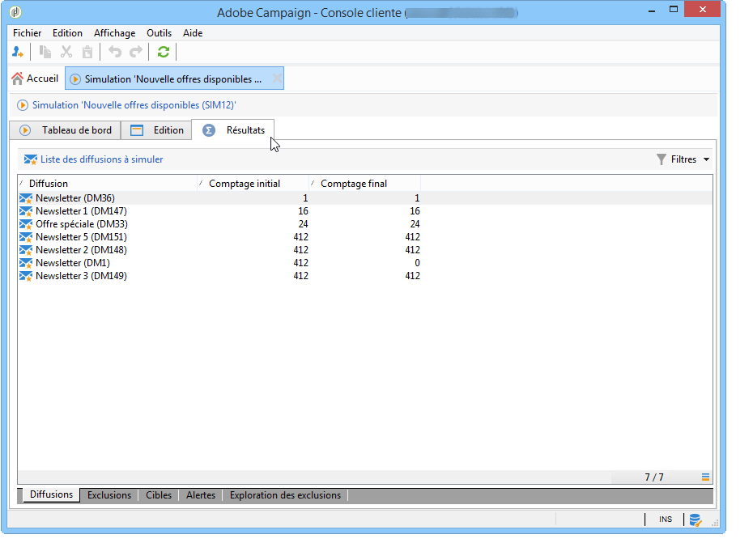Open the Aide menu
Viewport: 753px width, 560px height.
(x=193, y=33)
